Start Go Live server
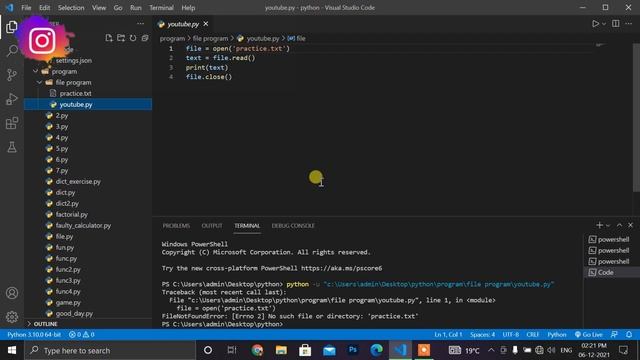The height and width of the screenshot is (360, 640). coord(589,335)
